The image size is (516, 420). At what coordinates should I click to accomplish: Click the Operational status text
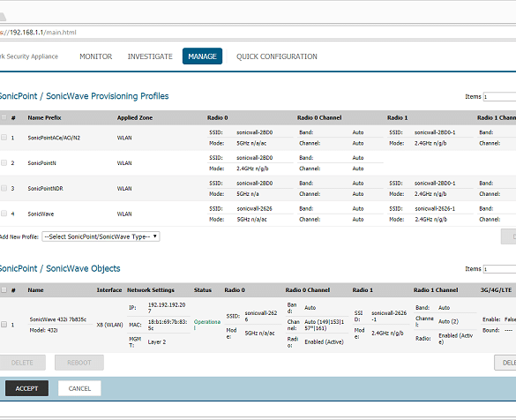click(x=207, y=325)
